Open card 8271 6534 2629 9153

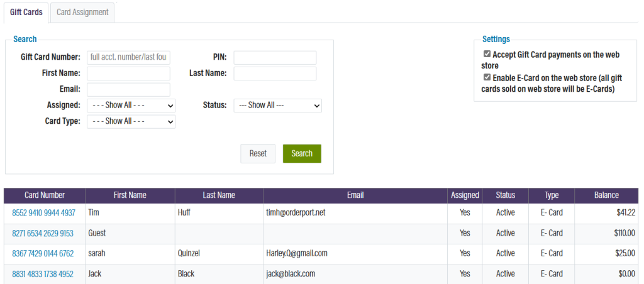(43, 234)
